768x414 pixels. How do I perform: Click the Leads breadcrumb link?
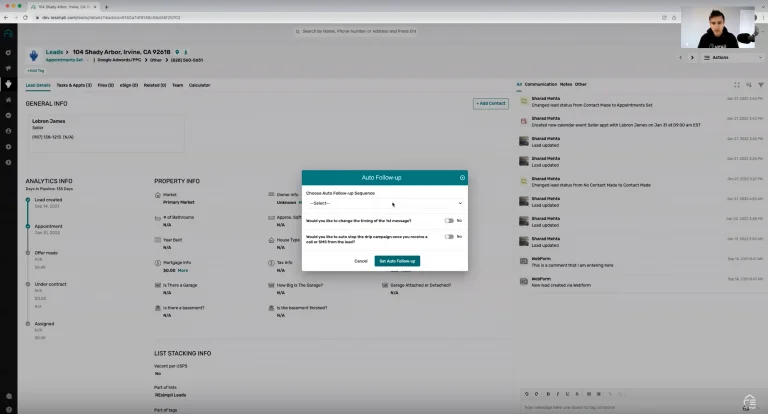(54, 52)
